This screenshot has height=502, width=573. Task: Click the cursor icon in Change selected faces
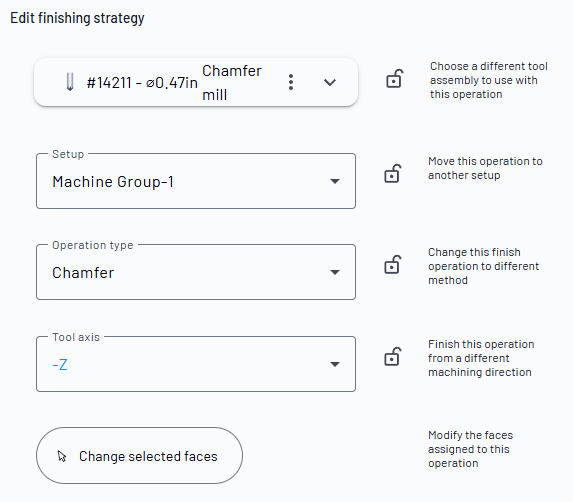point(62,456)
